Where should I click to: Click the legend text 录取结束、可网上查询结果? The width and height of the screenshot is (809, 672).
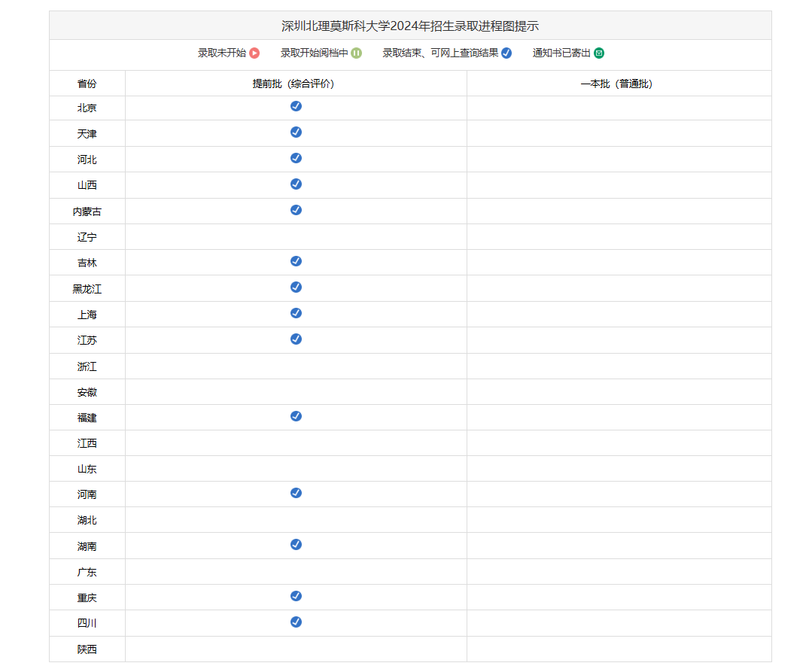pos(440,53)
